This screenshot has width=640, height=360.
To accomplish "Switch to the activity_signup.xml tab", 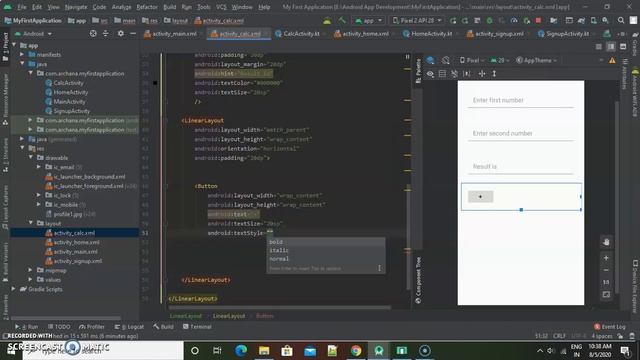I will pyautogui.click(x=496, y=34).
